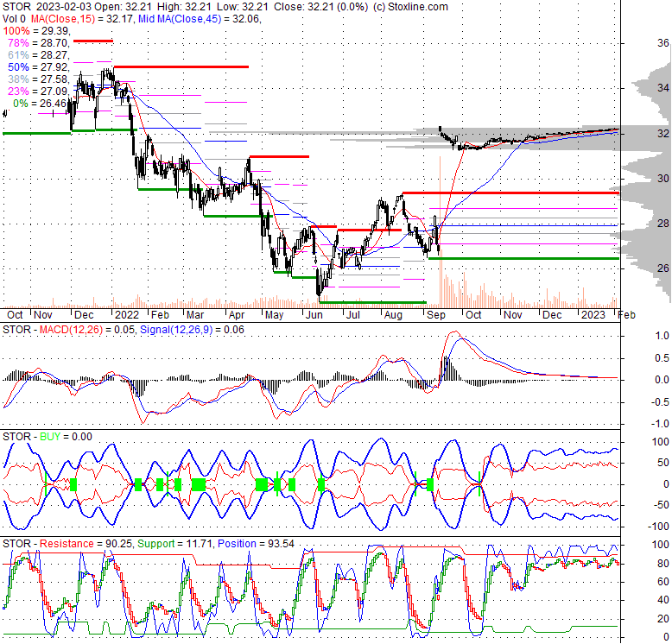
Task: Click the Oct label at the start of the time axis
Action: (15, 315)
